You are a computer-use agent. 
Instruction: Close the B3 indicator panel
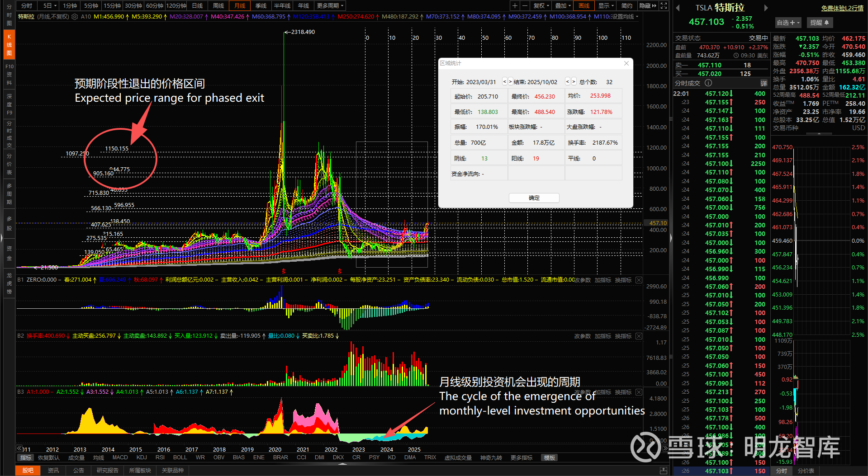click(x=639, y=392)
